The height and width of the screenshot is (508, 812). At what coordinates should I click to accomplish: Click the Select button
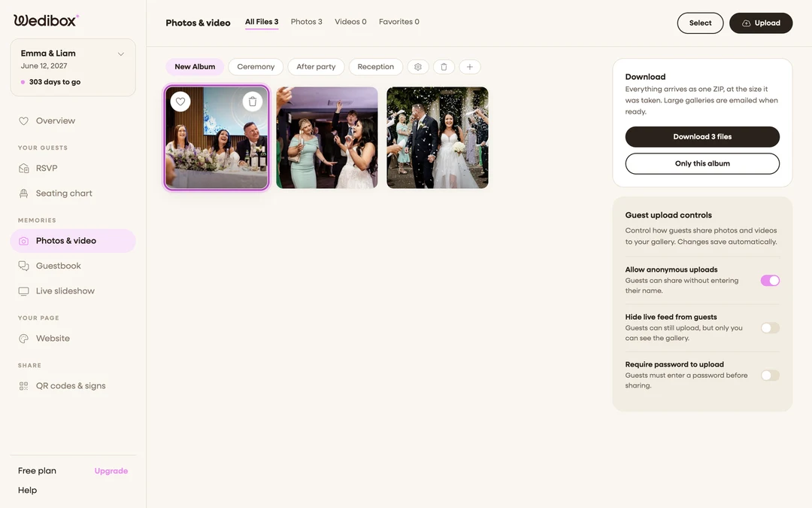(x=700, y=23)
